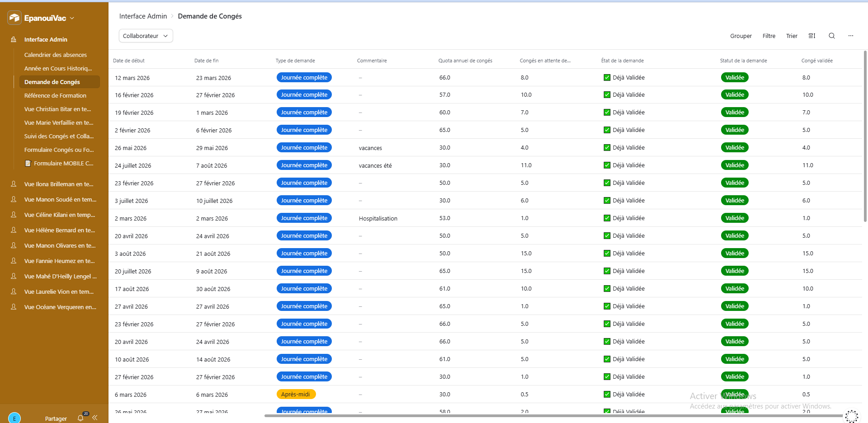This screenshot has height=423, width=868.
Task: Click person icon beside Vue Ilona Brilleman
Action: tap(14, 184)
